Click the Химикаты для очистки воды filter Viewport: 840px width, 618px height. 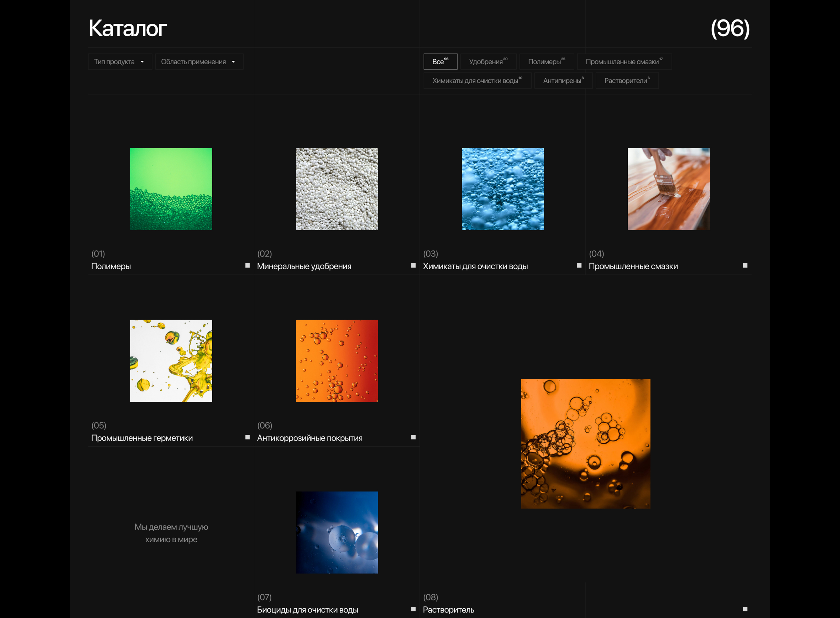477,81
